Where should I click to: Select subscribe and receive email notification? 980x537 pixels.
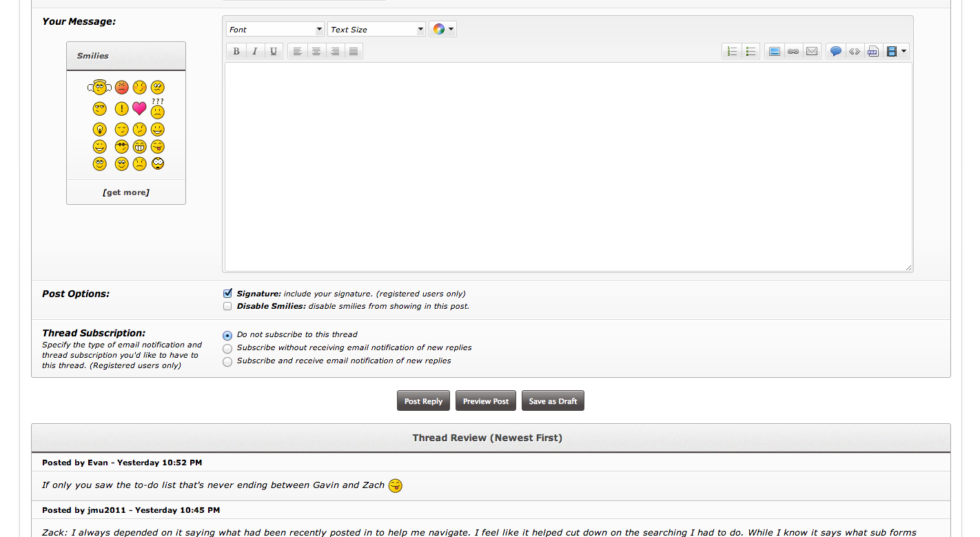(x=227, y=361)
